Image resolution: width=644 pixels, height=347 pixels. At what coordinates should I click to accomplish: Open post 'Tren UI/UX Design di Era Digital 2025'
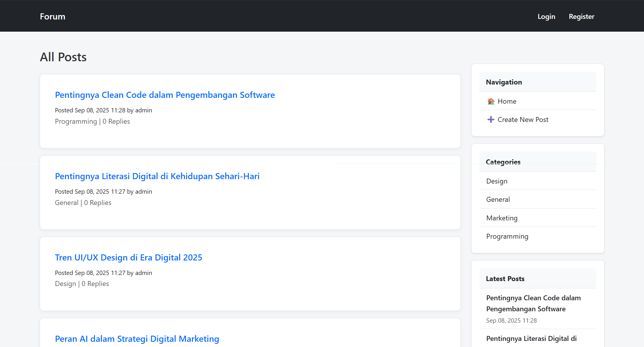click(x=128, y=258)
